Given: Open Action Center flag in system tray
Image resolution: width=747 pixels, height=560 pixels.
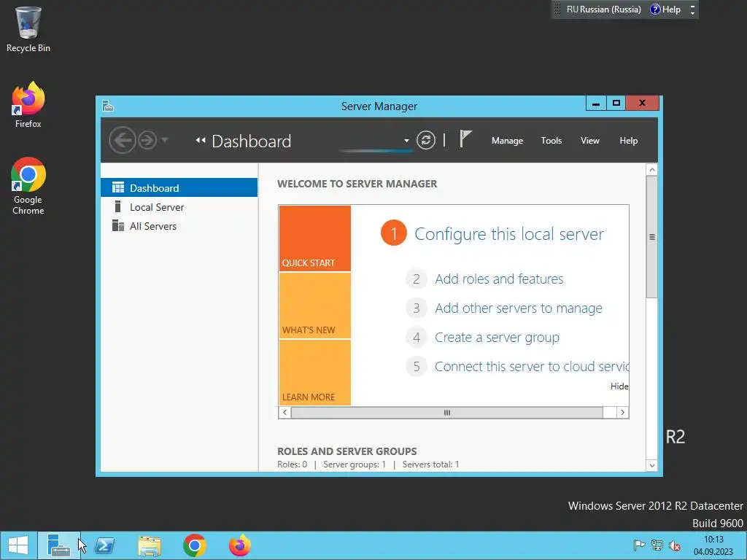Looking at the screenshot, I should pyautogui.click(x=639, y=545).
